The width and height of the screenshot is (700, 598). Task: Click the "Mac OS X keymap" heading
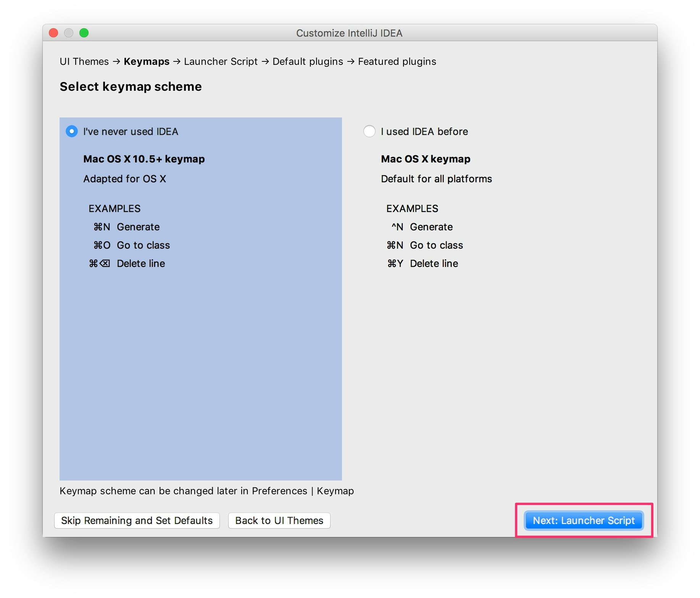(x=426, y=159)
